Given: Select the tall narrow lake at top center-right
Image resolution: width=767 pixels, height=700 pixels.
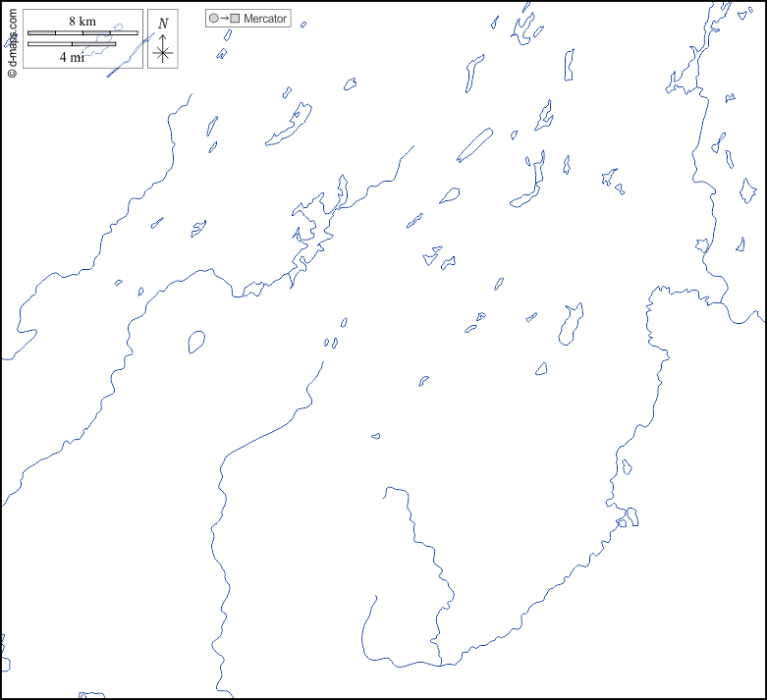Looking at the screenshot, I should coord(569,65).
